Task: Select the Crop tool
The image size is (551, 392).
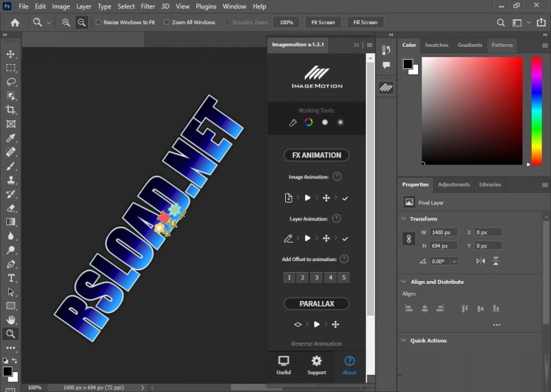Action: (10, 110)
